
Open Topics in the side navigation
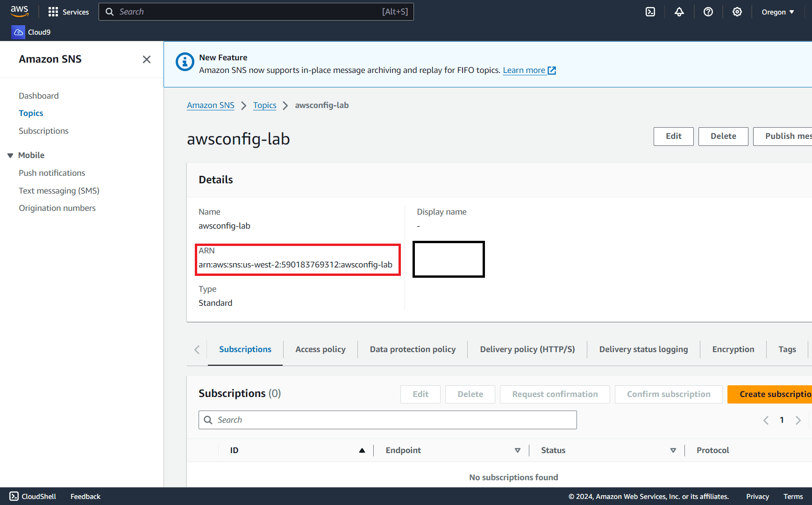[x=31, y=113]
